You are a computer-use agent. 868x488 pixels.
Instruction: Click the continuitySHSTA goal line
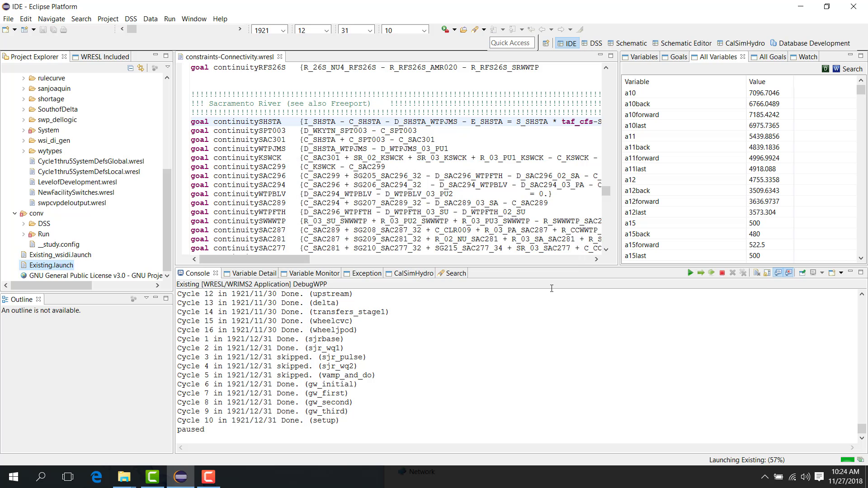396,122
